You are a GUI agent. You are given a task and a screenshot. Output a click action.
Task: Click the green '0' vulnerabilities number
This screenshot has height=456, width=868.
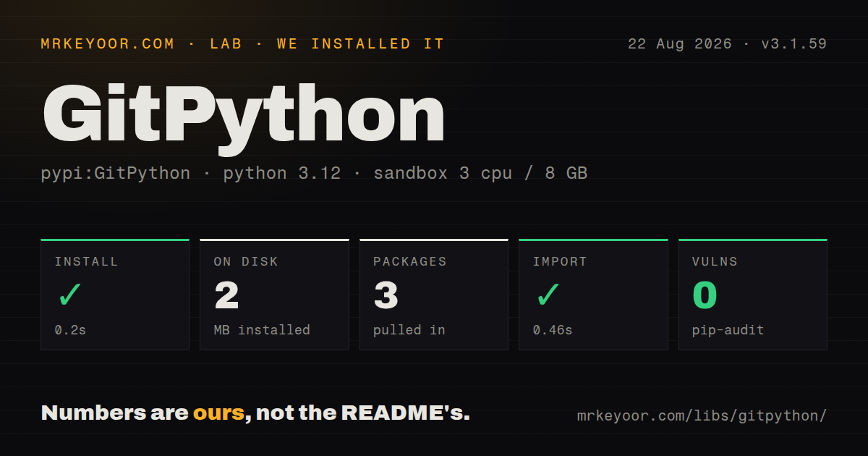coord(705,295)
